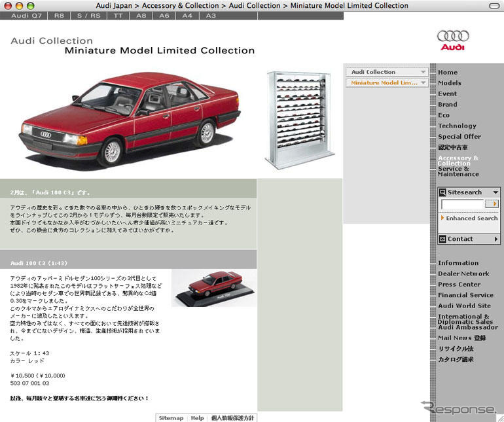This screenshot has width=504, height=422.
Task: Click the green zoom window button
Action: (31, 6)
